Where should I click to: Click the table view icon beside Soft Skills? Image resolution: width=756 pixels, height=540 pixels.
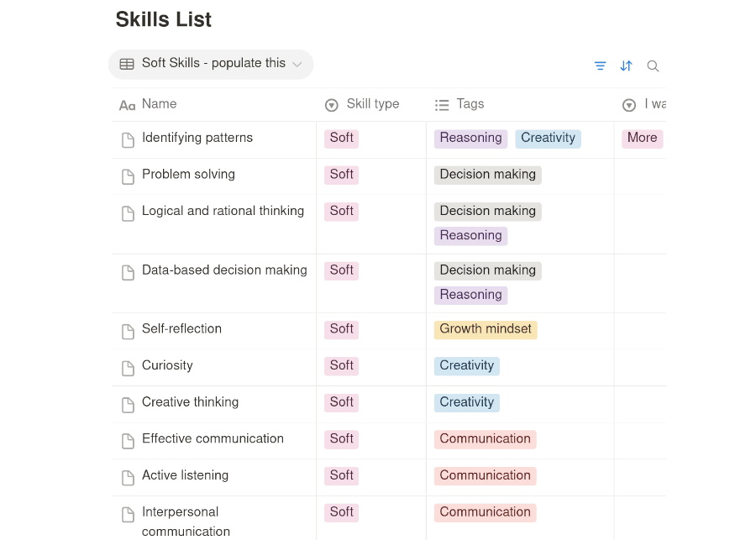pos(127,64)
